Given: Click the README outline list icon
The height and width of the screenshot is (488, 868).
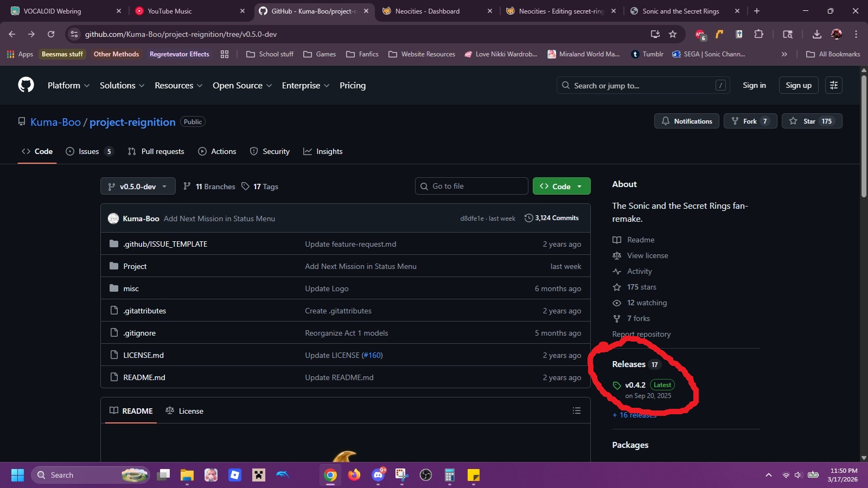Looking at the screenshot, I should (x=576, y=411).
